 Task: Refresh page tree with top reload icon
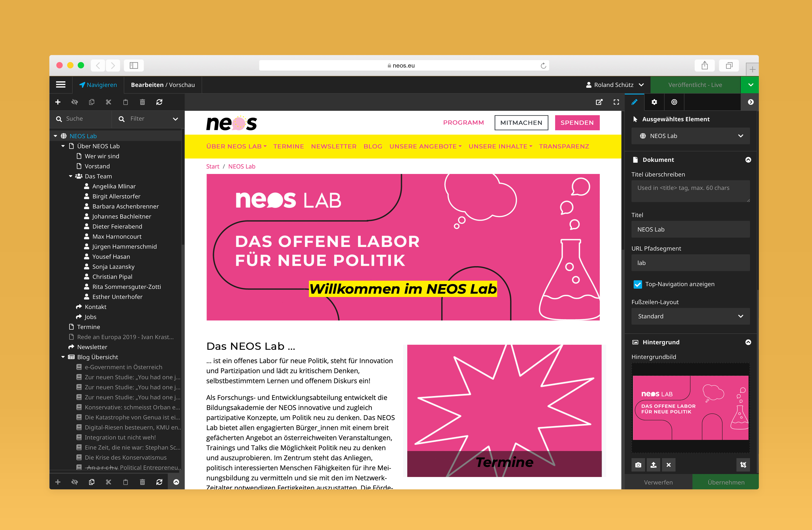(x=159, y=102)
